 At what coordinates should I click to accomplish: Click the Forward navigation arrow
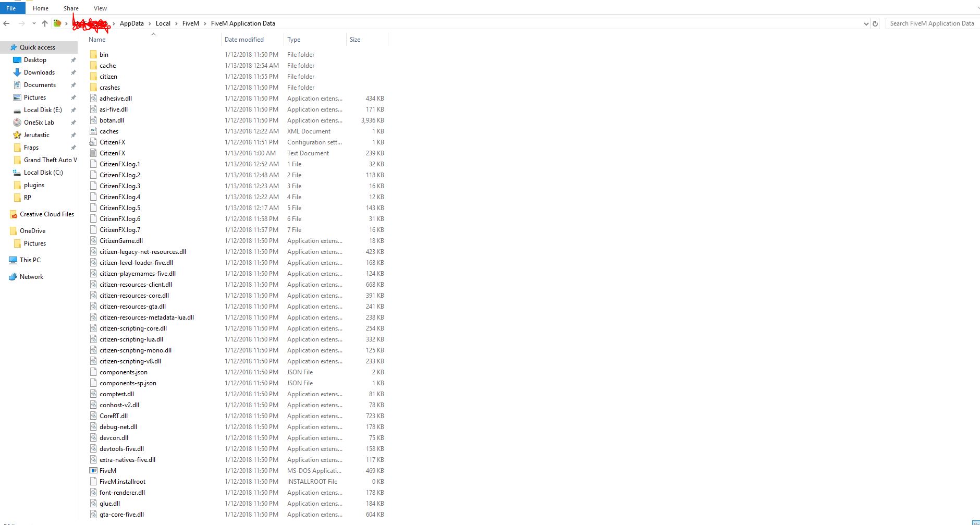tap(21, 23)
